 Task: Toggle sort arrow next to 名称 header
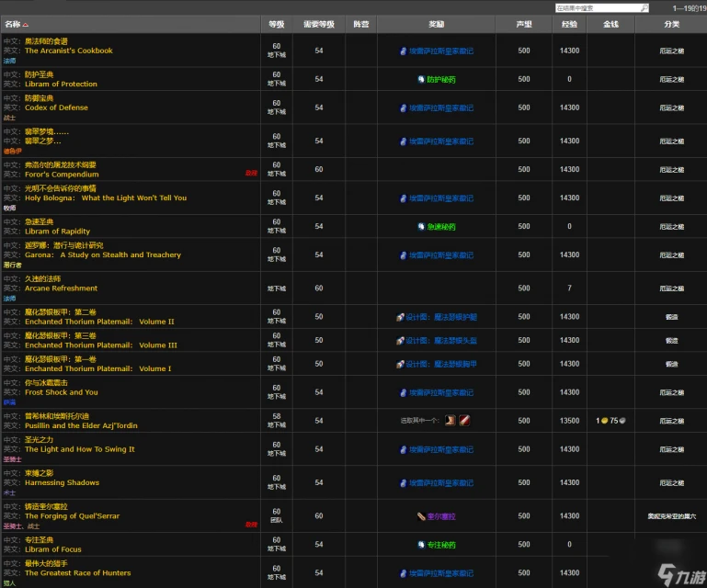click(26, 25)
